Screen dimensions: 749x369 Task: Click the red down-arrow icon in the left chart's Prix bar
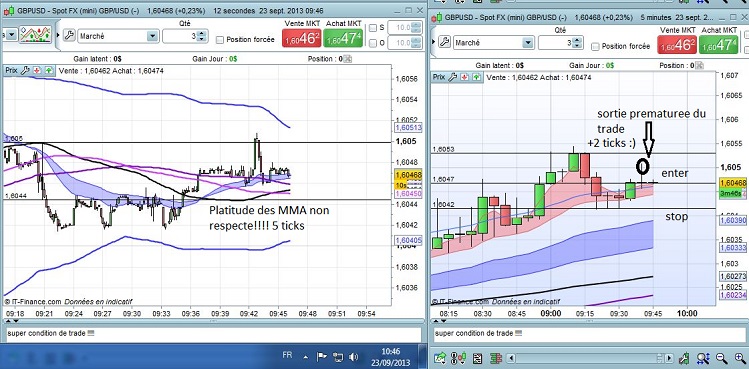[37, 71]
